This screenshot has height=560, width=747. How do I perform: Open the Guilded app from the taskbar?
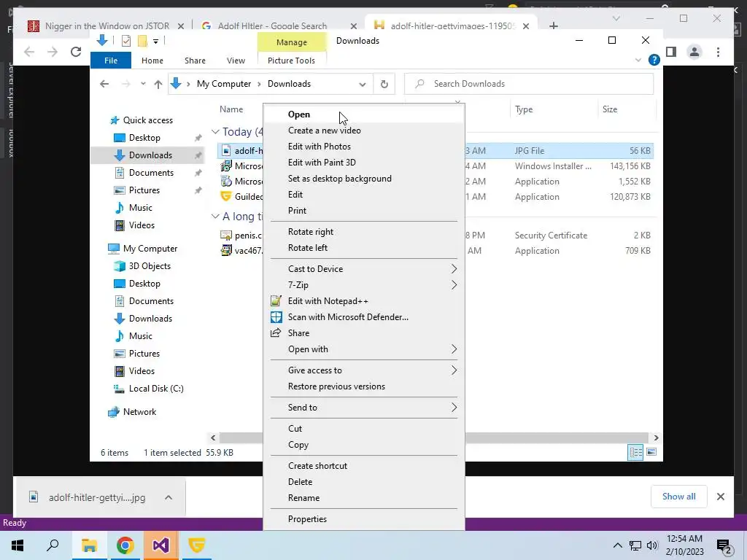[196, 545]
